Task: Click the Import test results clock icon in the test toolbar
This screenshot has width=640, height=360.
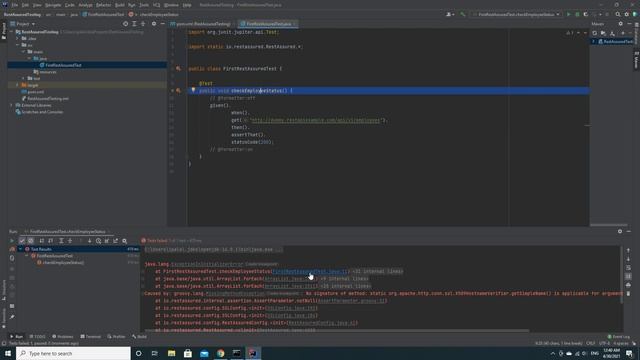Action: coord(98,241)
